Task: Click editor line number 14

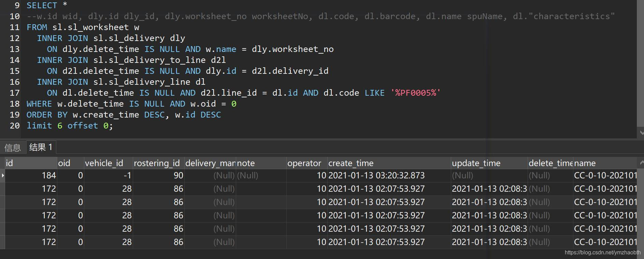Action: click(15, 60)
